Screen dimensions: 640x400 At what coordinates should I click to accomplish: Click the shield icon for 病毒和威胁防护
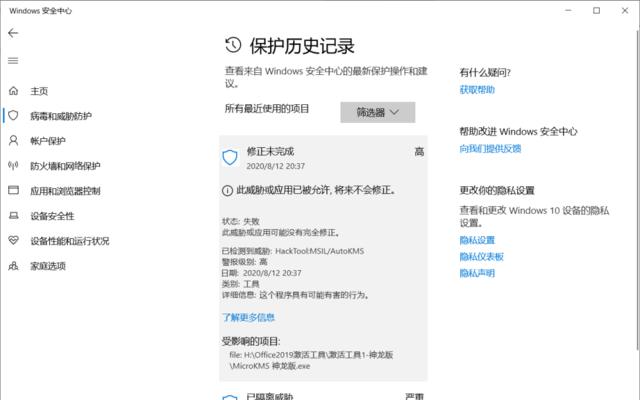[13, 116]
